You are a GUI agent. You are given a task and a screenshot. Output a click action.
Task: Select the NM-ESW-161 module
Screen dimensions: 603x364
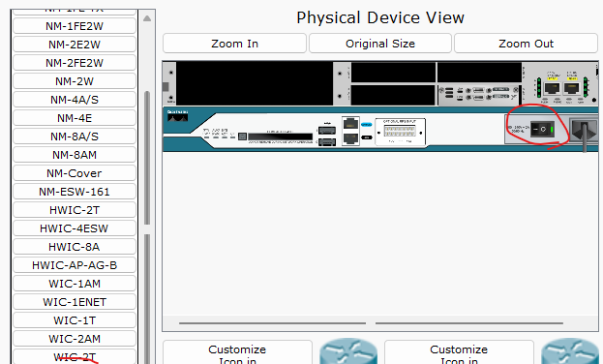click(x=75, y=192)
